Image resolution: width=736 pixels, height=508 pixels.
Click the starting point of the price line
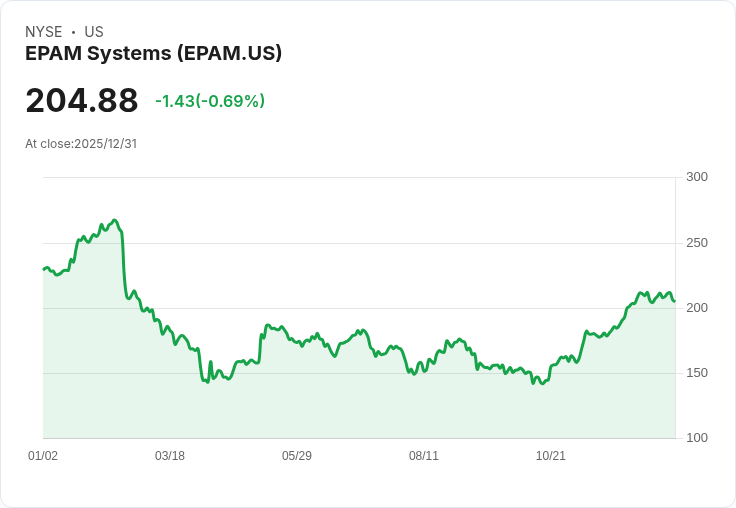click(44, 269)
